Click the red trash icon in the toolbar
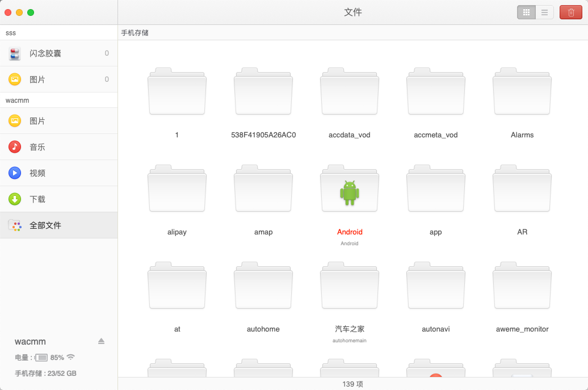This screenshot has height=390, width=588. click(570, 12)
